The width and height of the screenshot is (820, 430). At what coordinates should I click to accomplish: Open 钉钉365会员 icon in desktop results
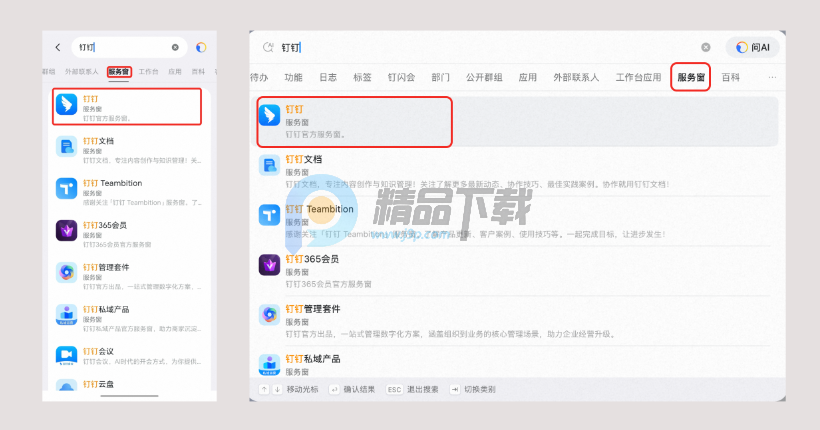[270, 265]
